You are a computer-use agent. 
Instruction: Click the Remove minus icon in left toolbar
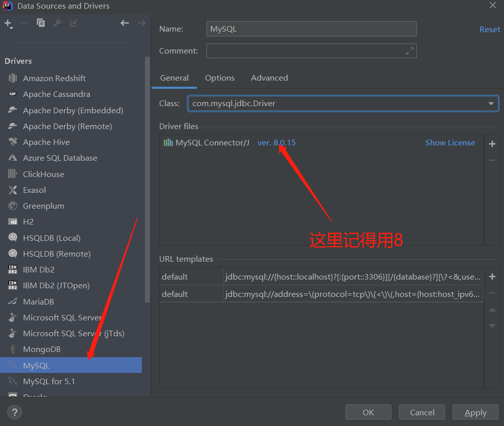click(x=24, y=23)
